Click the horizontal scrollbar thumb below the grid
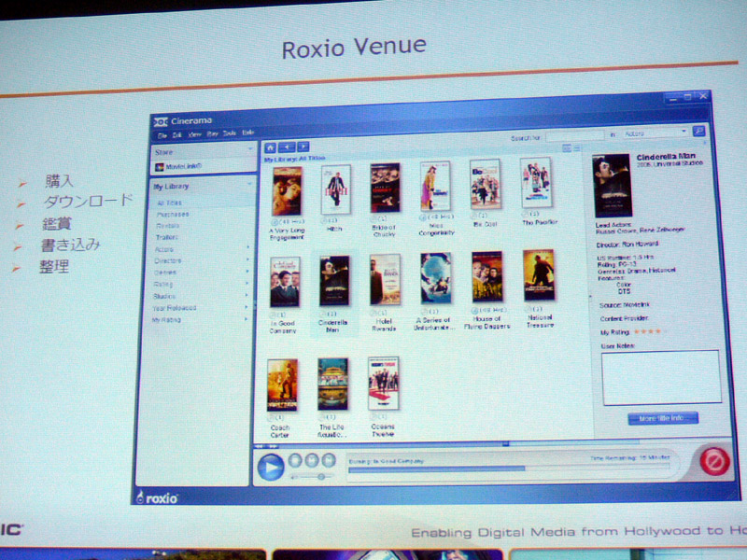This screenshot has width=747, height=560. click(x=506, y=443)
